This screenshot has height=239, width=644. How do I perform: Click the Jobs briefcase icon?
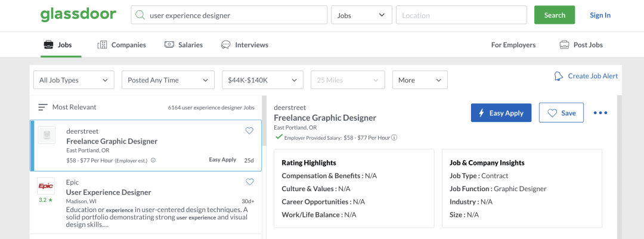(x=48, y=45)
